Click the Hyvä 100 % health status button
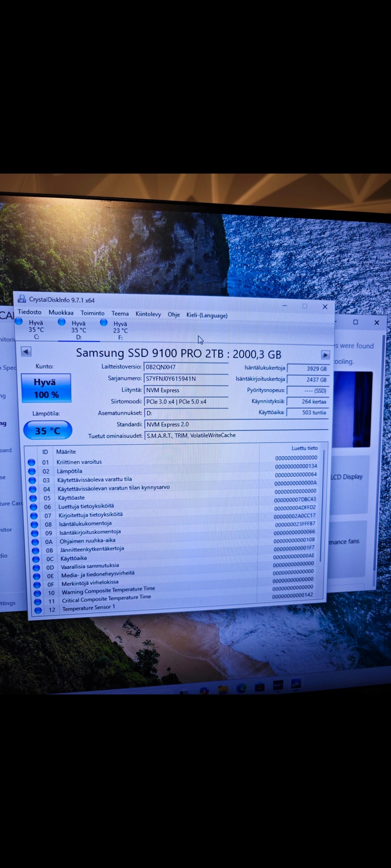The image size is (391, 868). pyautogui.click(x=46, y=388)
